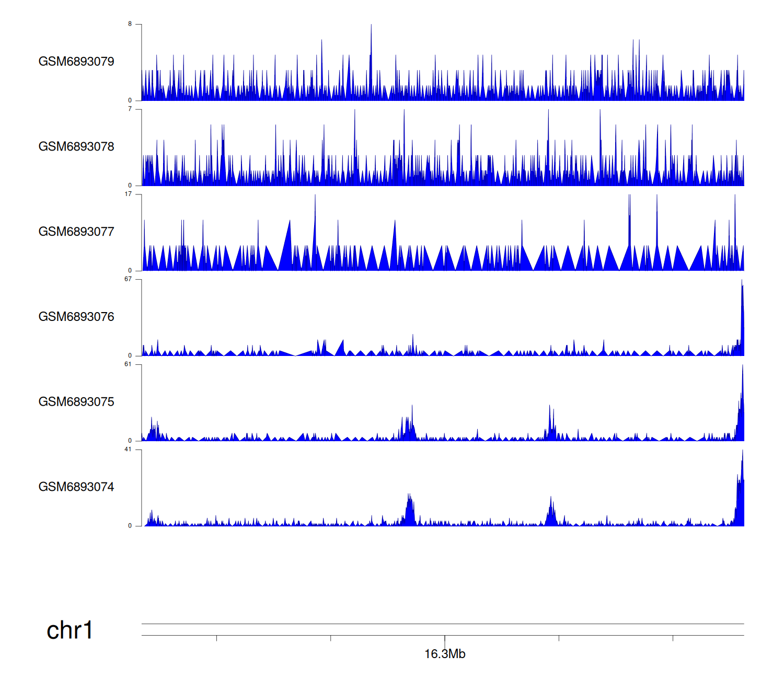The height and width of the screenshot is (690, 784).
Task: Click the y-axis maximum 7 label
Action: coord(130,109)
